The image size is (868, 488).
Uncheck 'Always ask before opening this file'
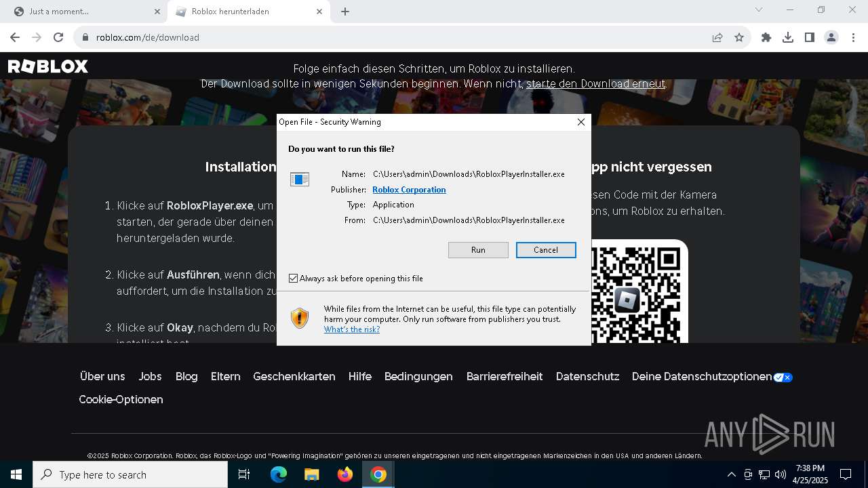293,279
